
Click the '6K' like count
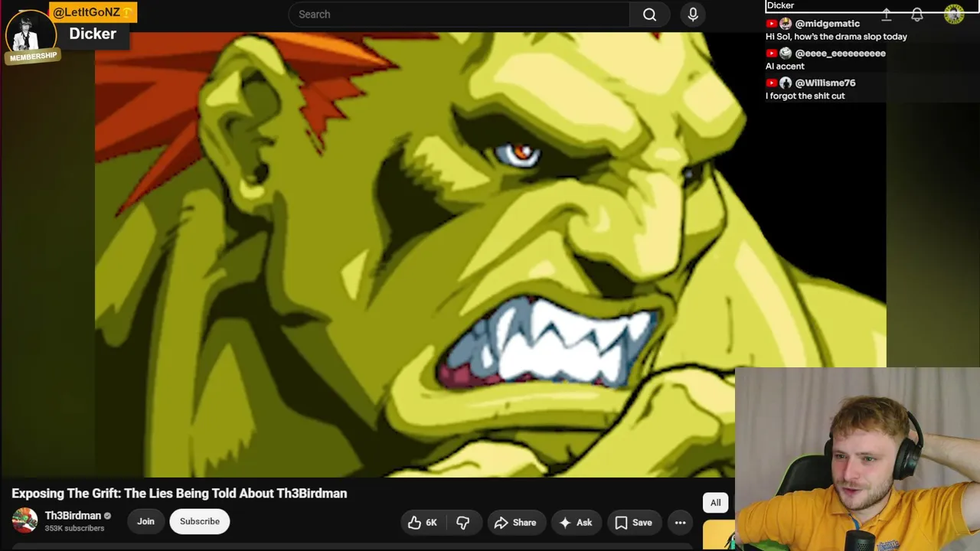(431, 523)
